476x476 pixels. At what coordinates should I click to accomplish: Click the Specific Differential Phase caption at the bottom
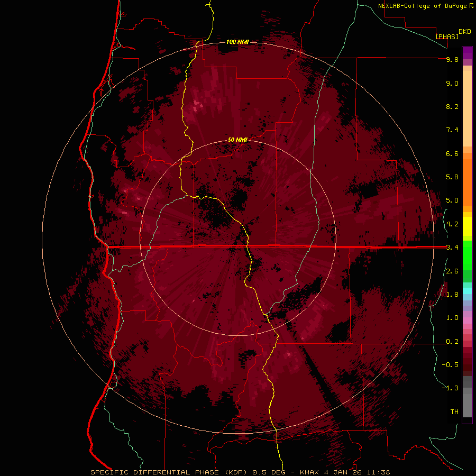pyautogui.click(x=241, y=472)
